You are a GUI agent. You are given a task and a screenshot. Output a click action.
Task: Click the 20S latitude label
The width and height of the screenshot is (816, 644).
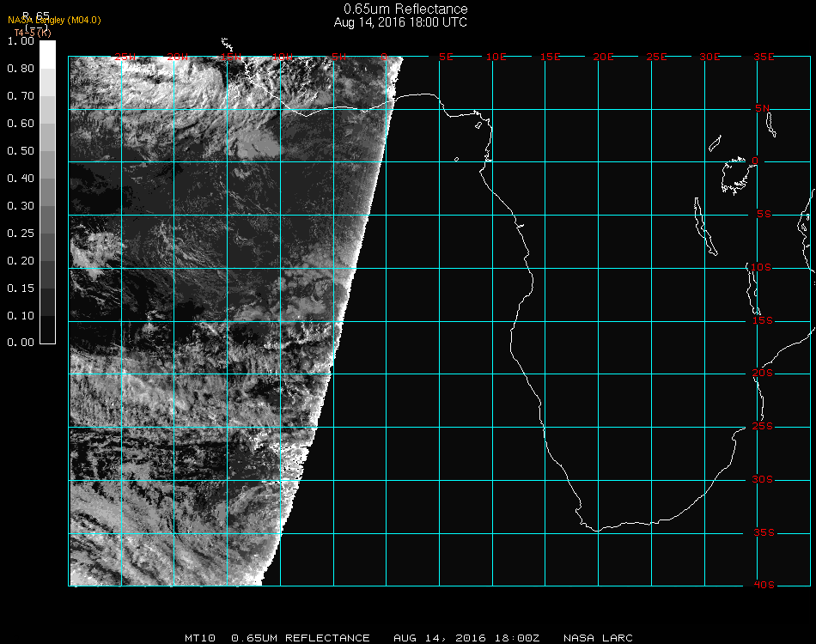tap(763, 374)
